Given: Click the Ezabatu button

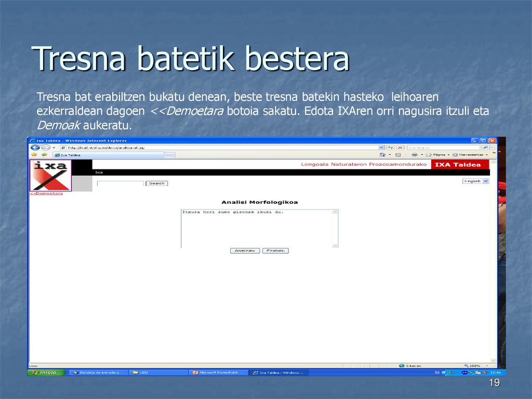Looking at the screenshot, I should [275, 251].
